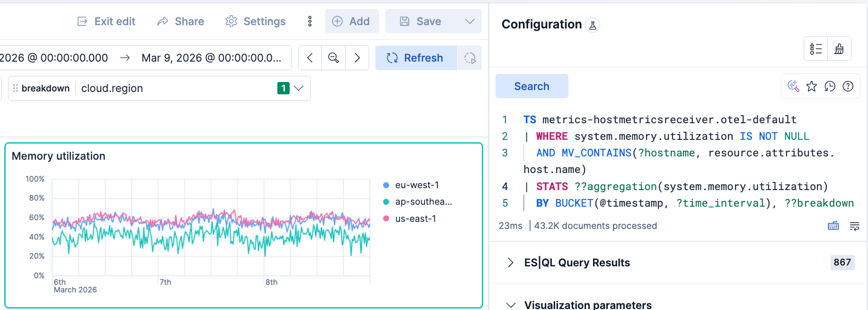Add the query to starred favorites
868x310 pixels.
click(812, 86)
